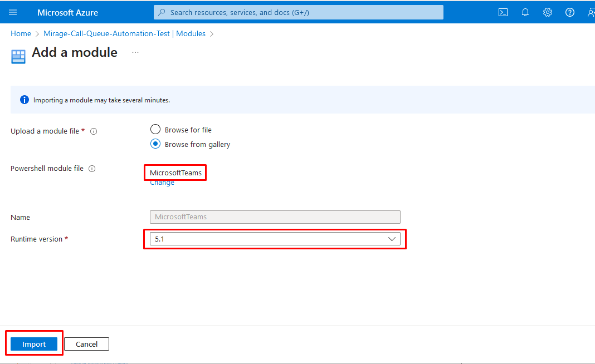Click the Name field label
Screen dimensions: 595x364
20,217
